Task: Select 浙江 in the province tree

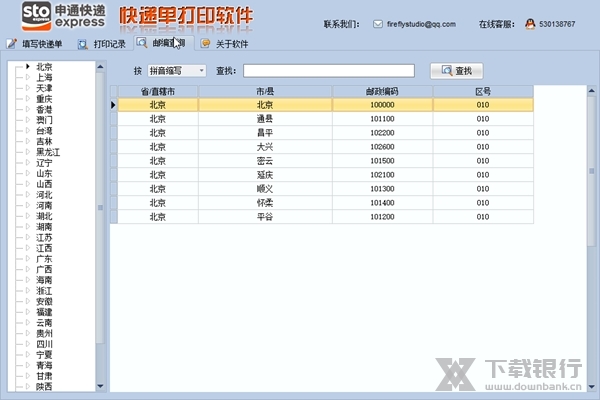Action: point(44,291)
